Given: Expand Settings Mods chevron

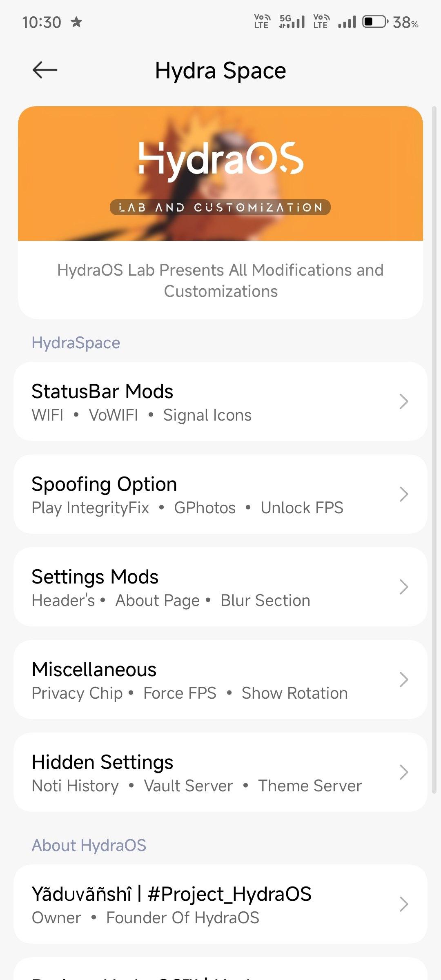Looking at the screenshot, I should tap(403, 587).
